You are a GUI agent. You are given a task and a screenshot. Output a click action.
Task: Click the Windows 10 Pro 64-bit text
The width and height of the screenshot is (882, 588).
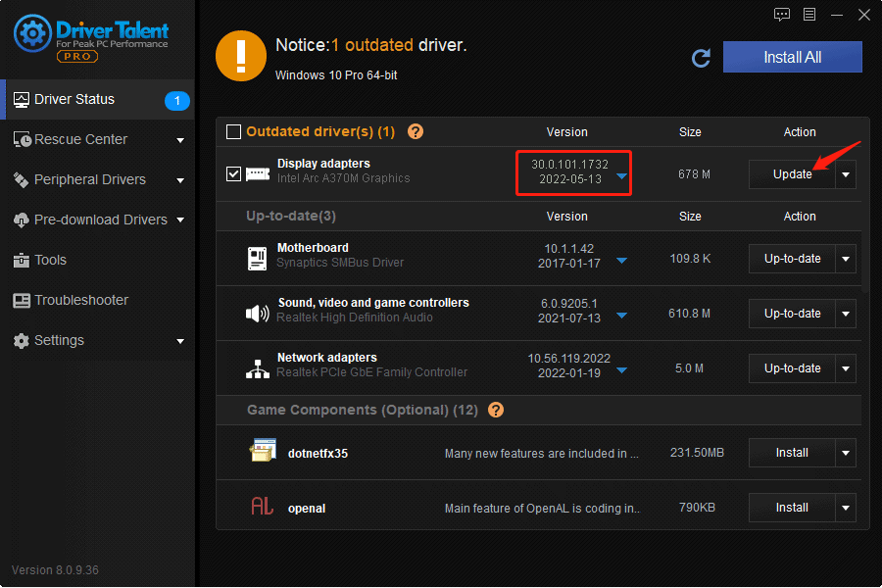[x=336, y=75]
